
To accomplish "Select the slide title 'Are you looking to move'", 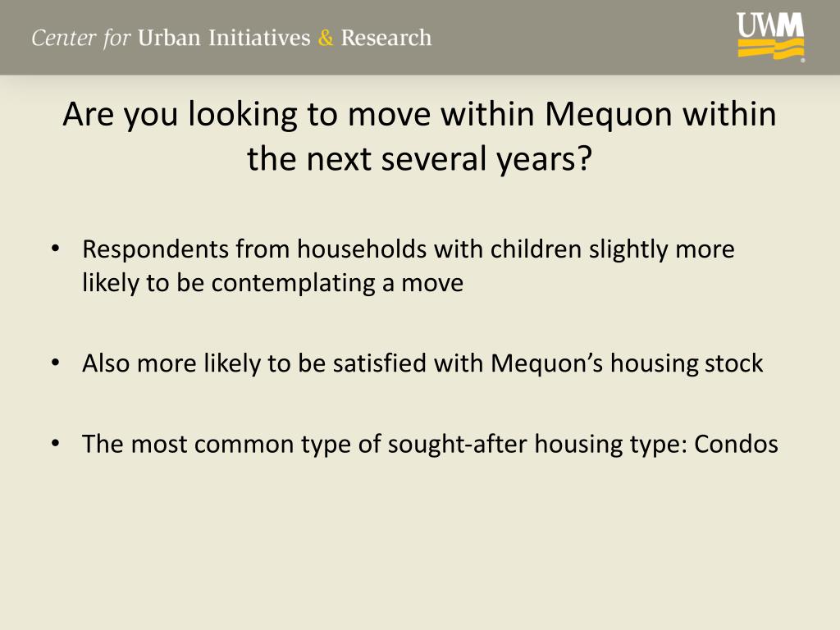I will pos(246,114).
